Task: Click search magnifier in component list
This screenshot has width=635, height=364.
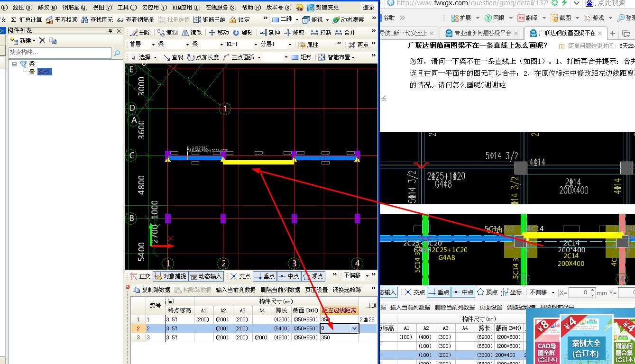Action: [x=117, y=53]
